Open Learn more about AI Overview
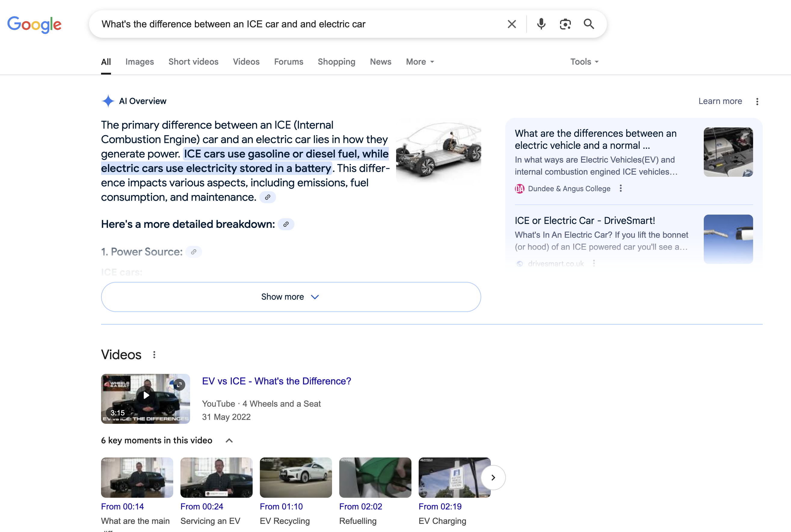Image resolution: width=791 pixels, height=532 pixels. [x=720, y=101]
